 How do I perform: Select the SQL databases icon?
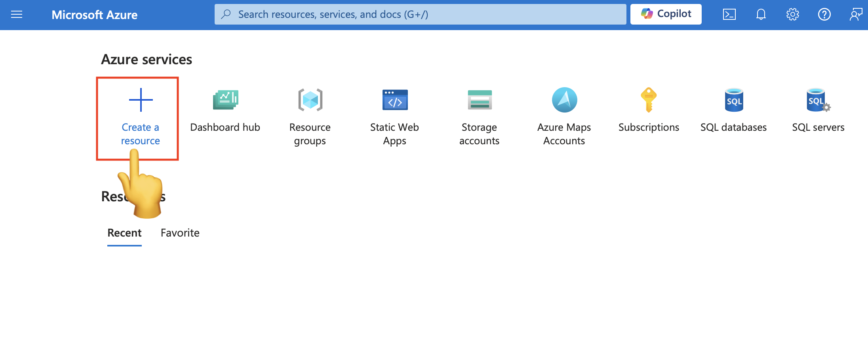733,100
